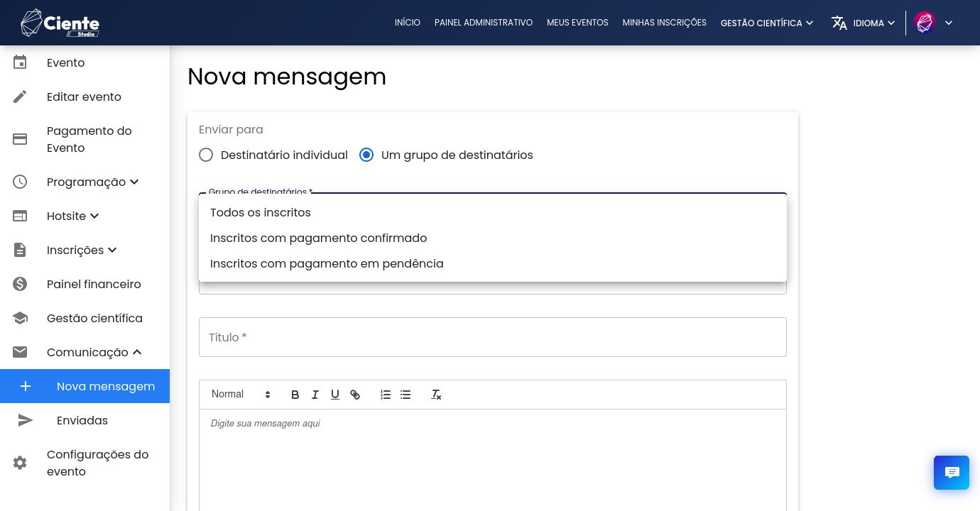980x511 pixels.
Task: Click the bold formatting icon
Action: click(x=295, y=395)
